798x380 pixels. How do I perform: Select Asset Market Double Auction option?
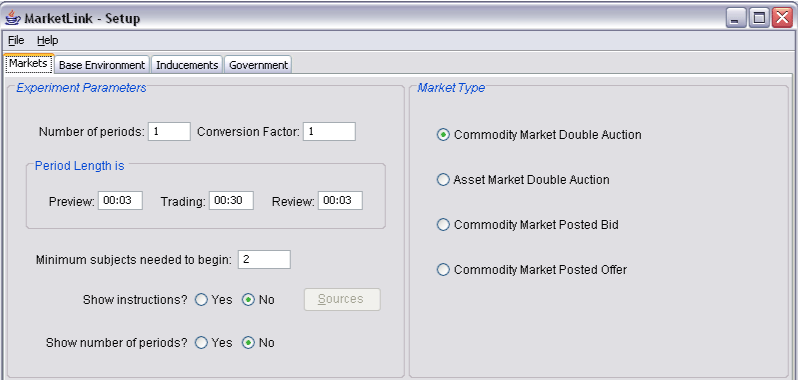click(523, 180)
